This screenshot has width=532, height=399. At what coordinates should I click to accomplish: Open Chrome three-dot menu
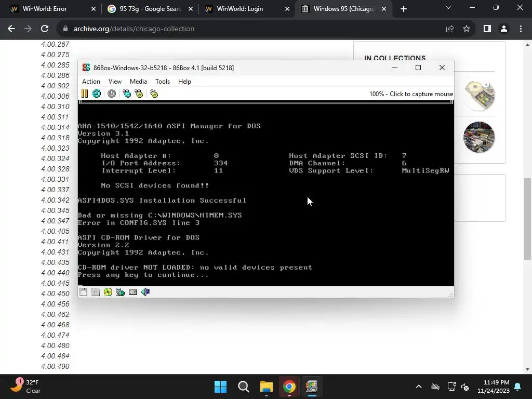click(x=521, y=29)
